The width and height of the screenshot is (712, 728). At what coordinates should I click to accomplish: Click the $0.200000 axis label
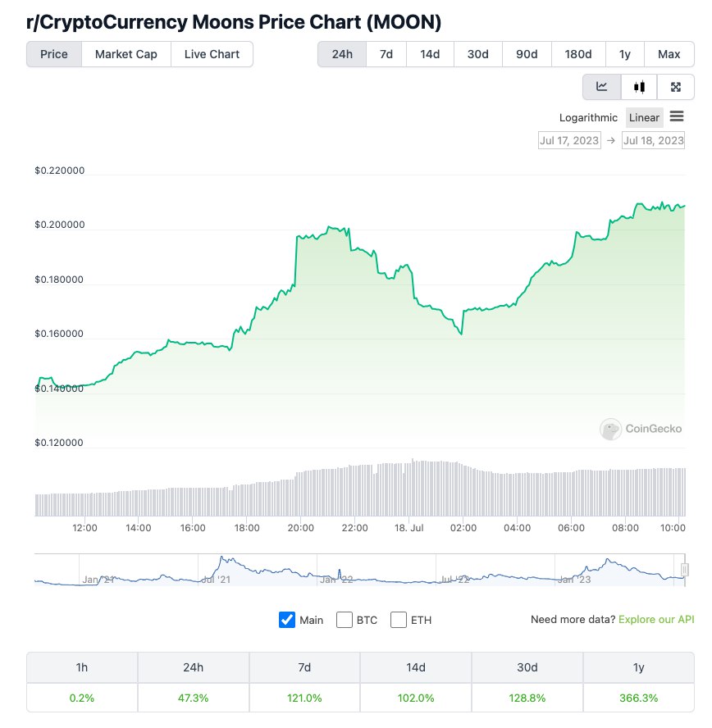[x=59, y=225]
